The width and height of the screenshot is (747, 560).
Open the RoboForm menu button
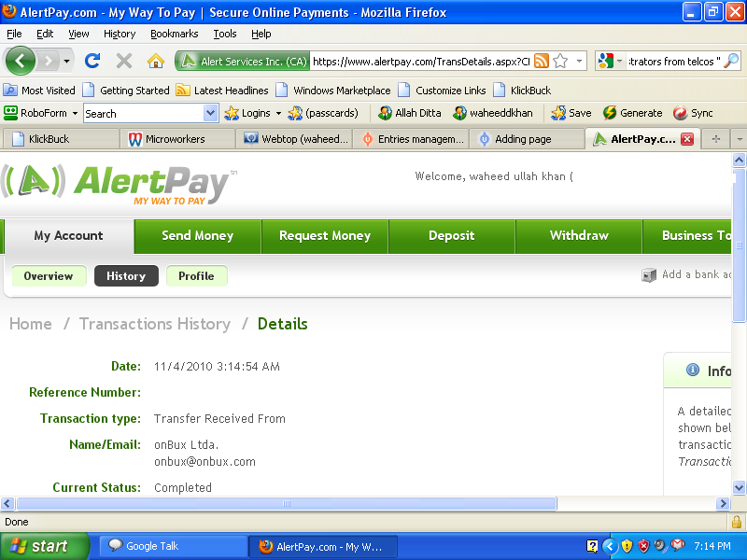[40, 113]
